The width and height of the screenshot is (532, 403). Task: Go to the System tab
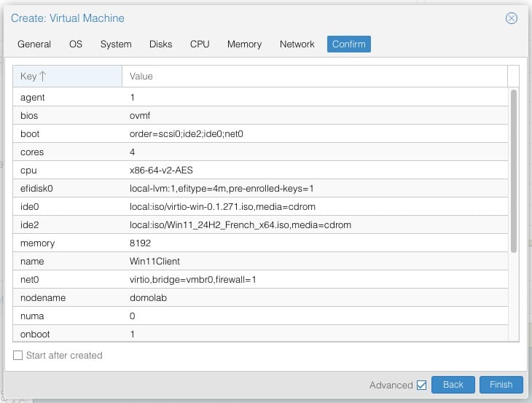click(116, 44)
